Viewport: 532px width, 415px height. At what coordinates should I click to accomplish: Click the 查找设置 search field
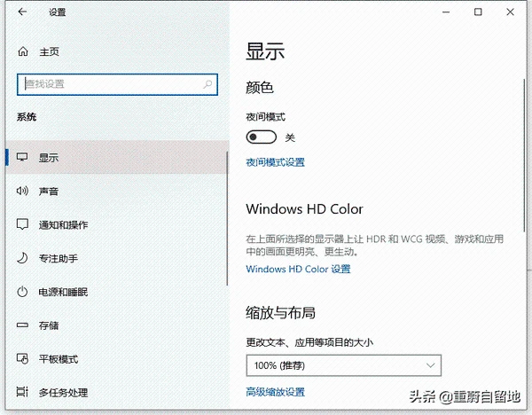click(x=117, y=84)
